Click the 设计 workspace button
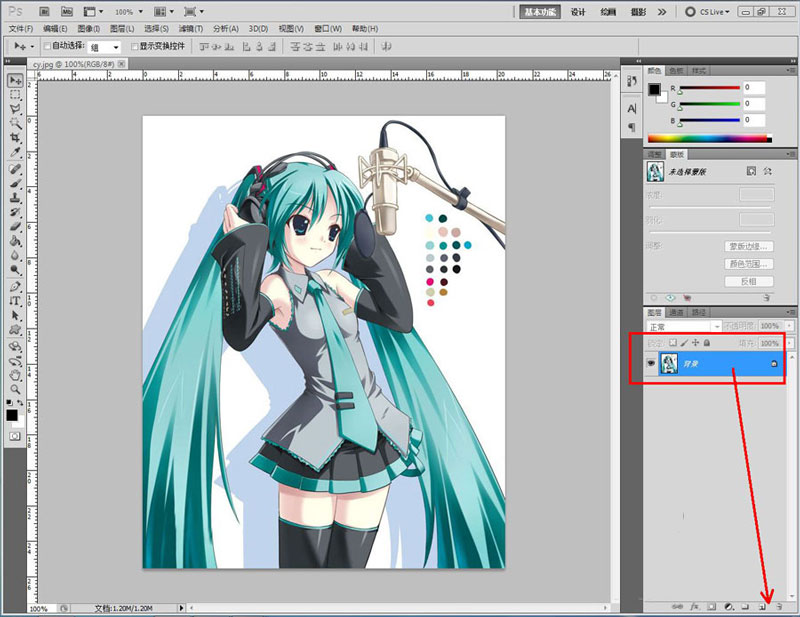Image resolution: width=800 pixels, height=617 pixels. [578, 12]
